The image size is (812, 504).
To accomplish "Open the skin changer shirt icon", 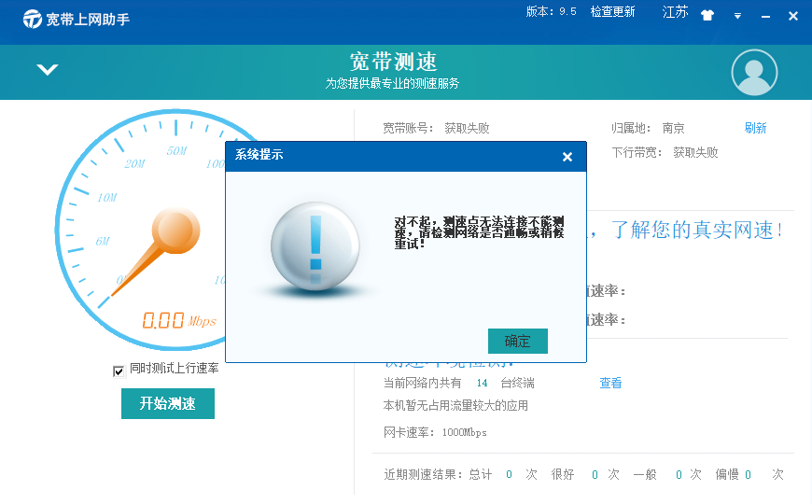I will 707,15.
